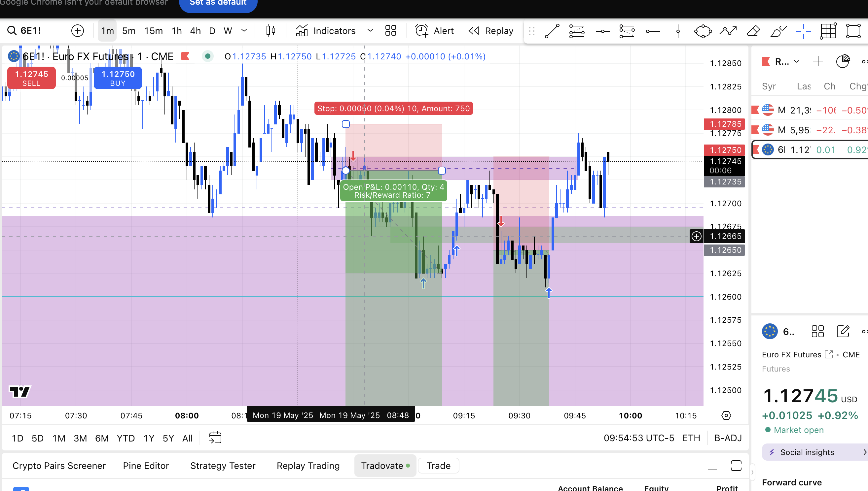Image resolution: width=868 pixels, height=491 pixels.
Task: Open the layout grid selector icon
Action: pyautogui.click(x=390, y=31)
